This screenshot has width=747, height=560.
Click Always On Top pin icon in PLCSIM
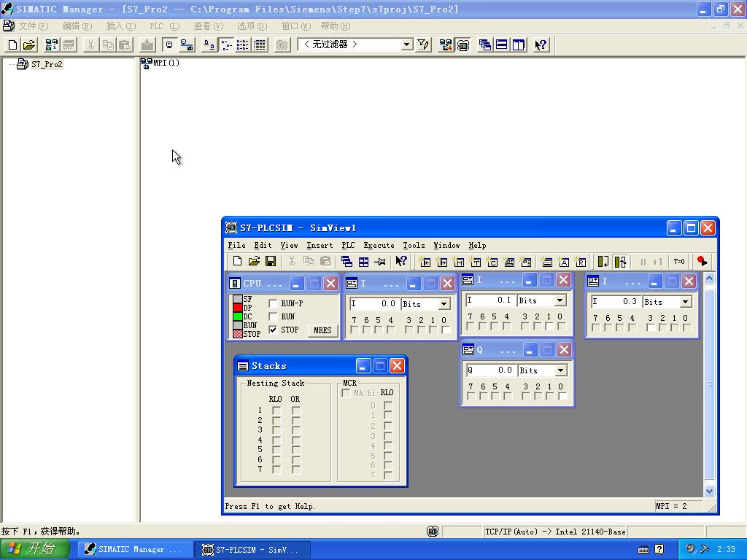click(x=380, y=262)
